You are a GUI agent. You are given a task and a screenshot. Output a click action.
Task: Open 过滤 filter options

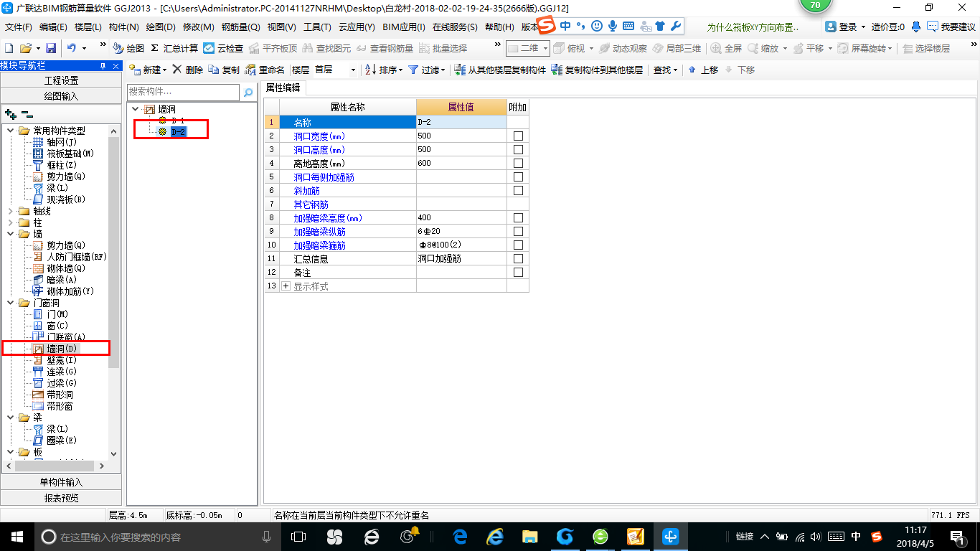tap(427, 70)
